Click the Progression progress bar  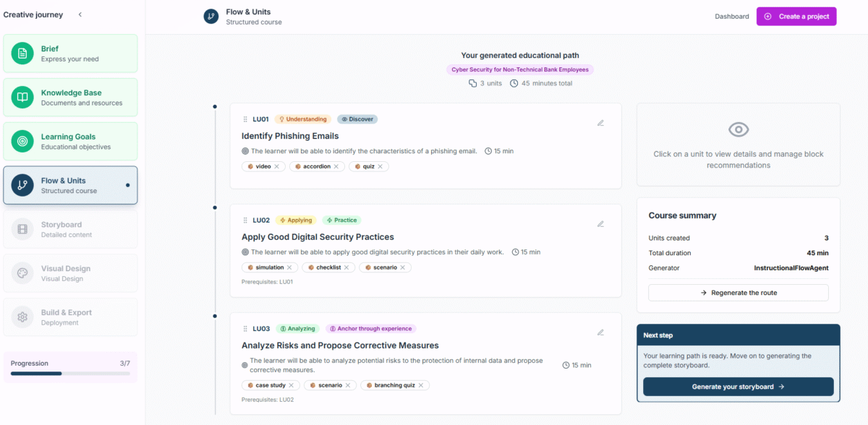pyautogui.click(x=70, y=374)
